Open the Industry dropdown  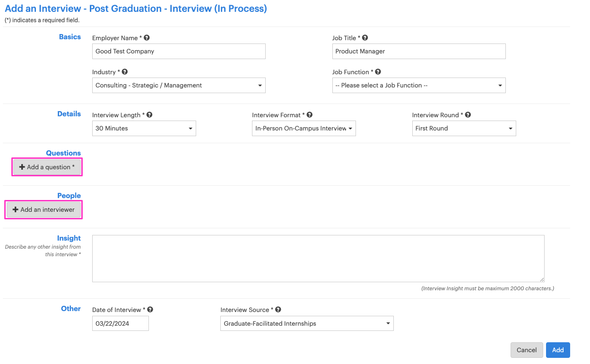pos(179,86)
